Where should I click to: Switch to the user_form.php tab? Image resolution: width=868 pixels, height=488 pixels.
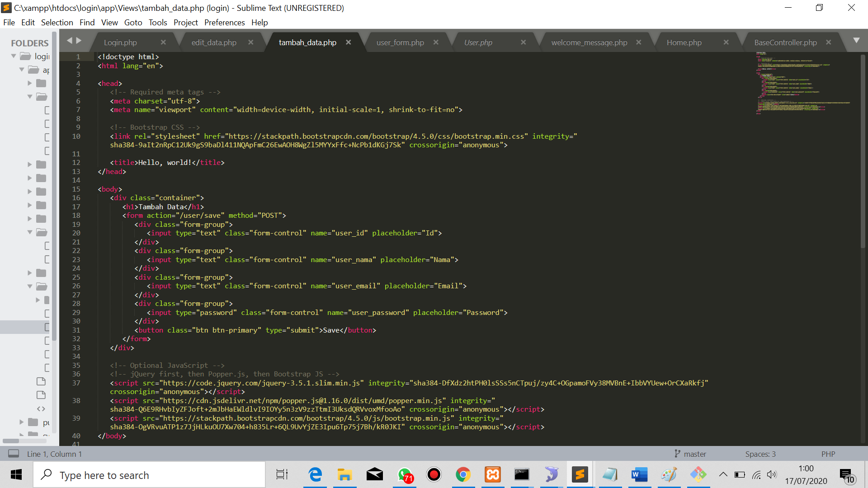coord(400,42)
